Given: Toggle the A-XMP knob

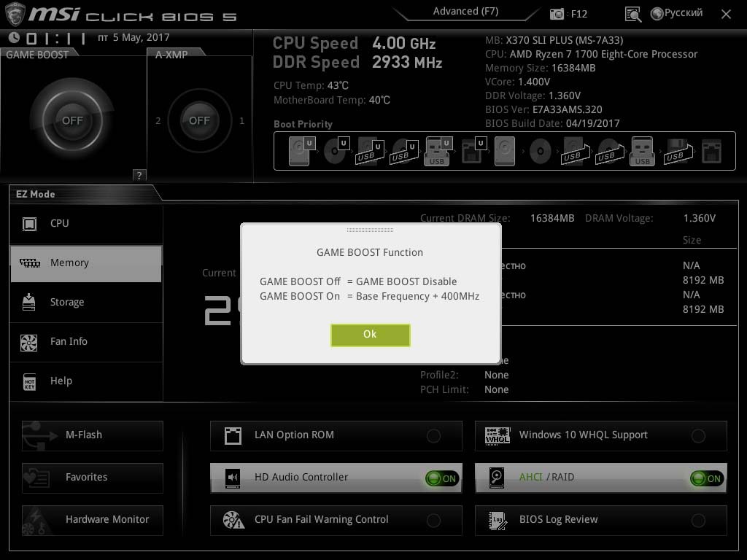Looking at the screenshot, I should click(x=199, y=120).
